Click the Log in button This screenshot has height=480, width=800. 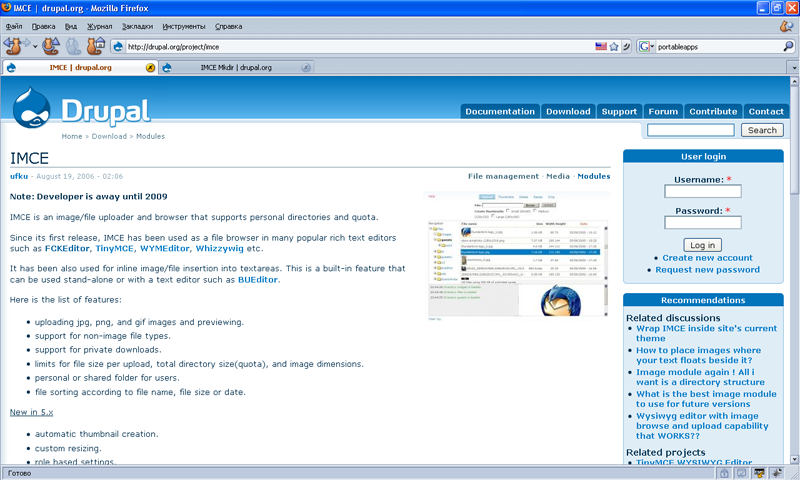703,245
